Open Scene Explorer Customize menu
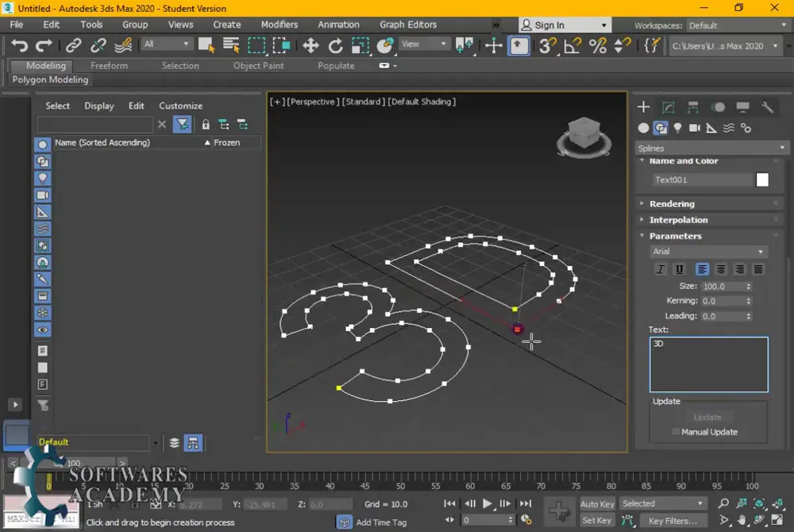The width and height of the screenshot is (794, 532). 181,106
